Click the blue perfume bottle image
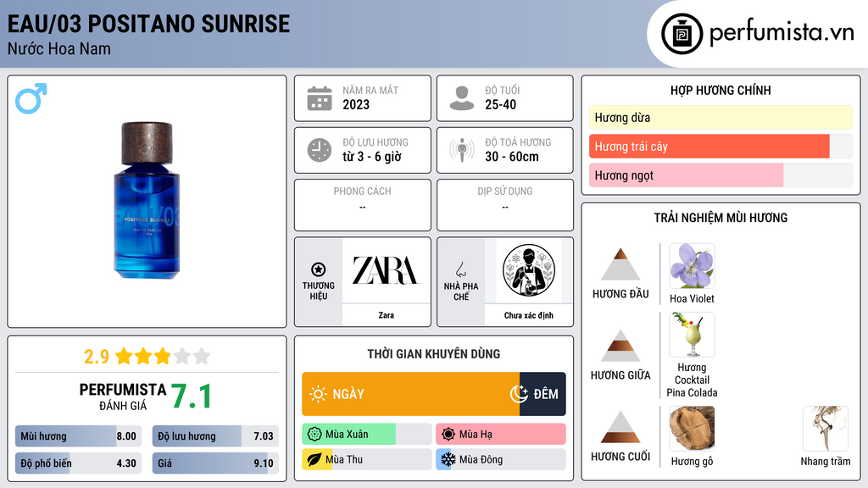 (147, 200)
